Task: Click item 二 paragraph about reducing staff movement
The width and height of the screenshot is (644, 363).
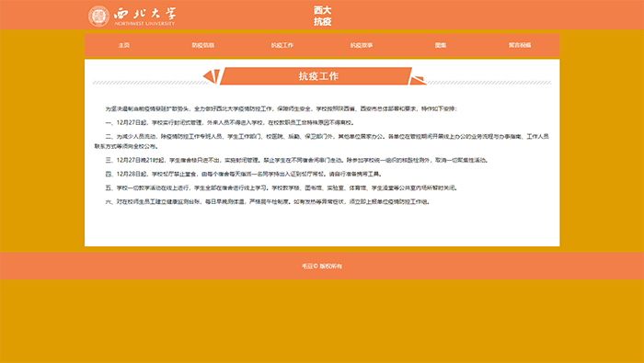Action: (322, 142)
